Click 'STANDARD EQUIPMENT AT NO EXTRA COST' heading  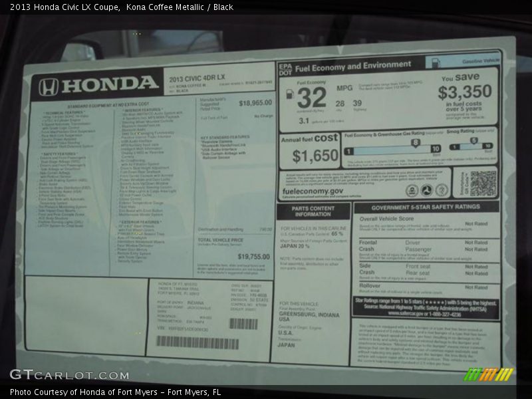[x=108, y=105]
